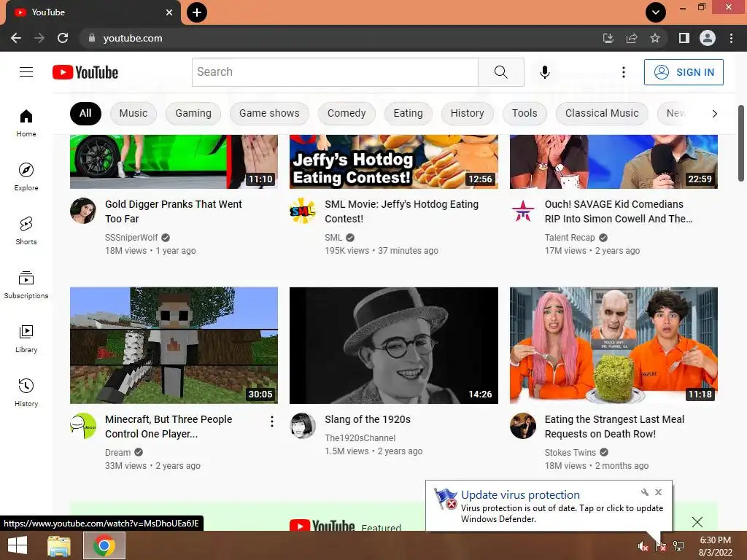The image size is (747, 560).
Task: Click the page vertical scrollbar
Action: click(741, 143)
